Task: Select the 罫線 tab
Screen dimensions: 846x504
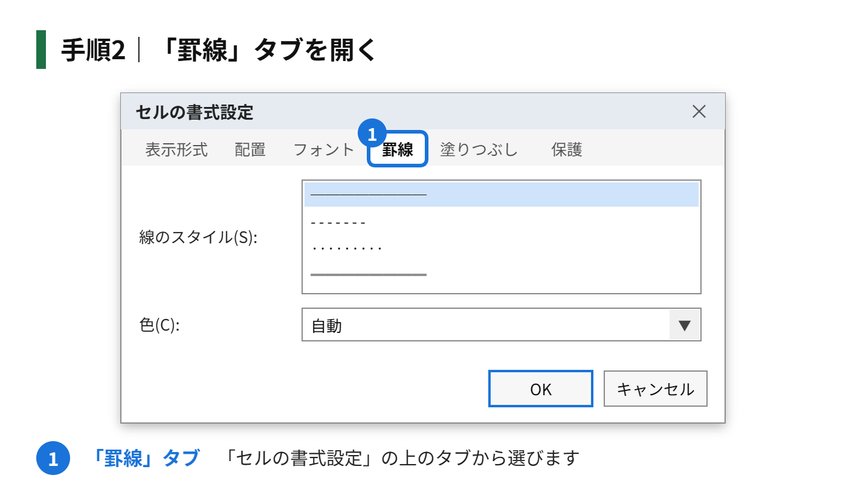Action: 398,149
